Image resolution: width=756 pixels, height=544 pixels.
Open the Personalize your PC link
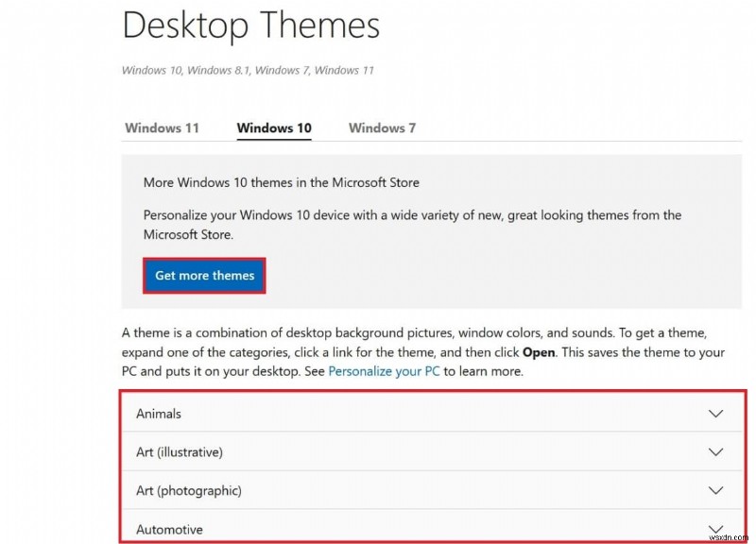[x=377, y=371]
